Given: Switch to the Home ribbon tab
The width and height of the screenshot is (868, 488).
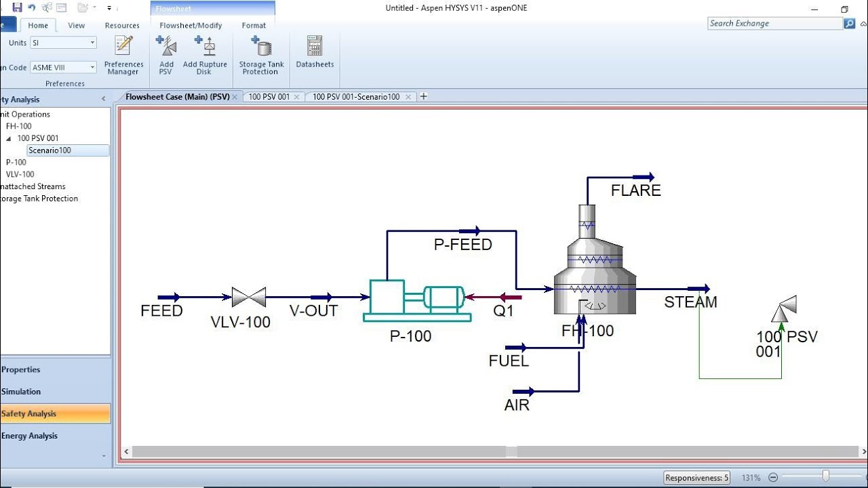Looking at the screenshot, I should coord(38,25).
